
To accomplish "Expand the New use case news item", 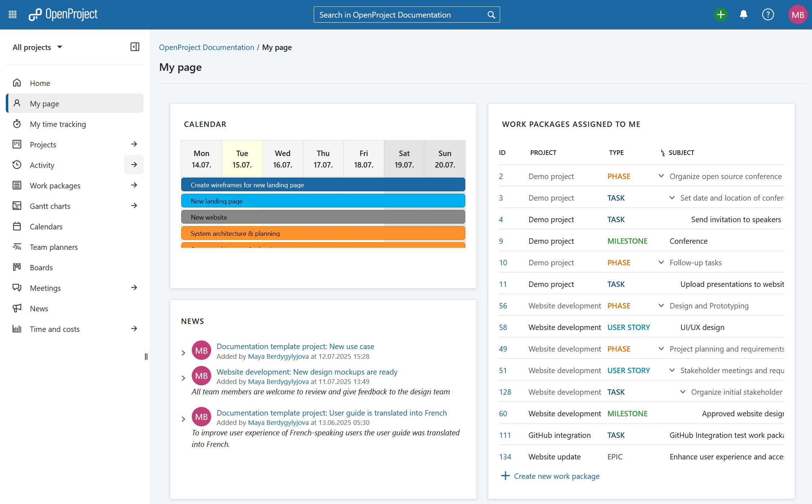I will 183,353.
